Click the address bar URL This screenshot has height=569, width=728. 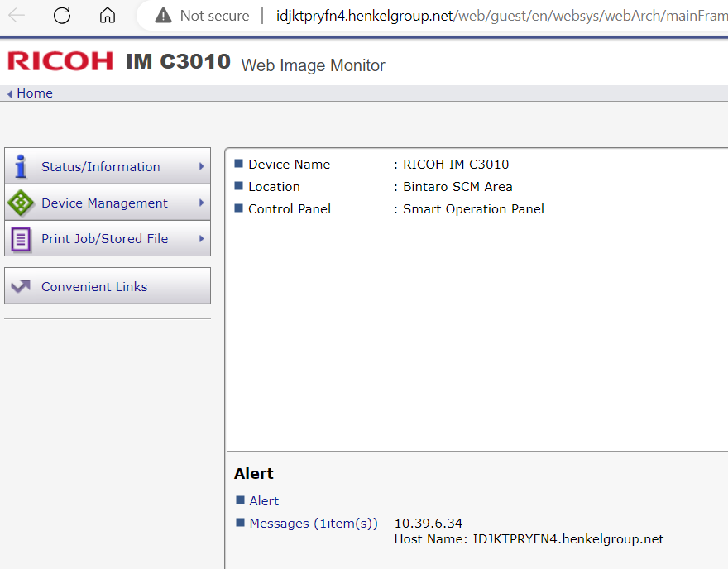click(x=501, y=16)
